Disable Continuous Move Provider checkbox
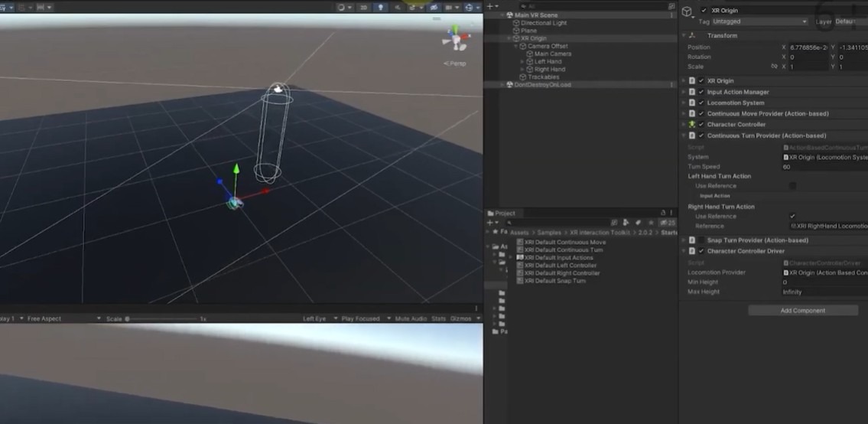868x424 pixels. tap(701, 113)
